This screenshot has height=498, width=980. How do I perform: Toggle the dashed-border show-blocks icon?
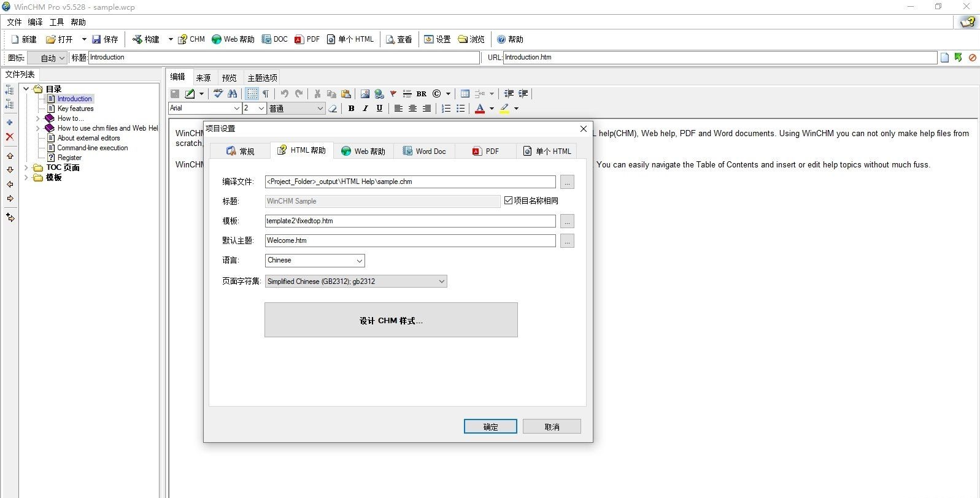point(252,94)
